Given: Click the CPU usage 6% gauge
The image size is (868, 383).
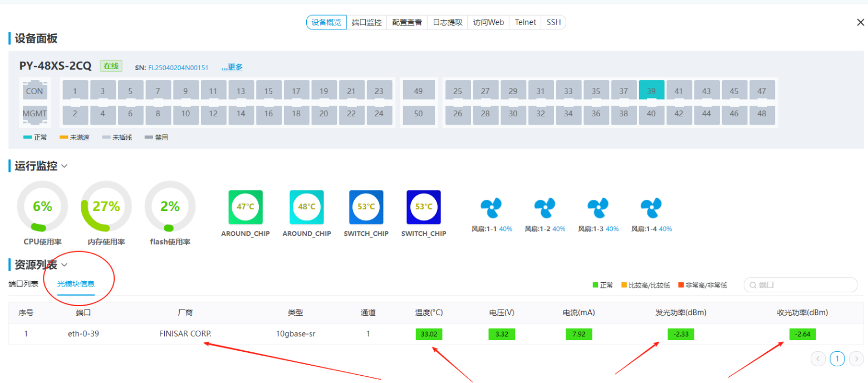Looking at the screenshot, I should 42,207.
